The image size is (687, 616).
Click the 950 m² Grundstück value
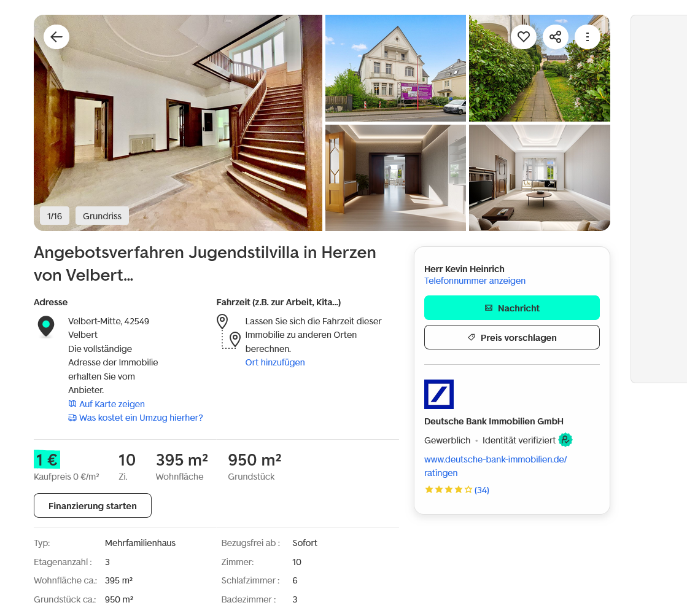(255, 459)
